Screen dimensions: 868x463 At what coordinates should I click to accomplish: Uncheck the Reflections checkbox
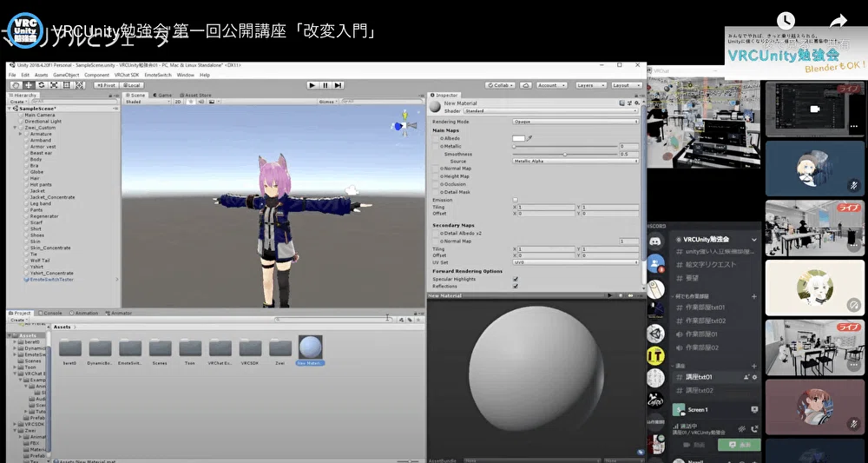coord(516,287)
